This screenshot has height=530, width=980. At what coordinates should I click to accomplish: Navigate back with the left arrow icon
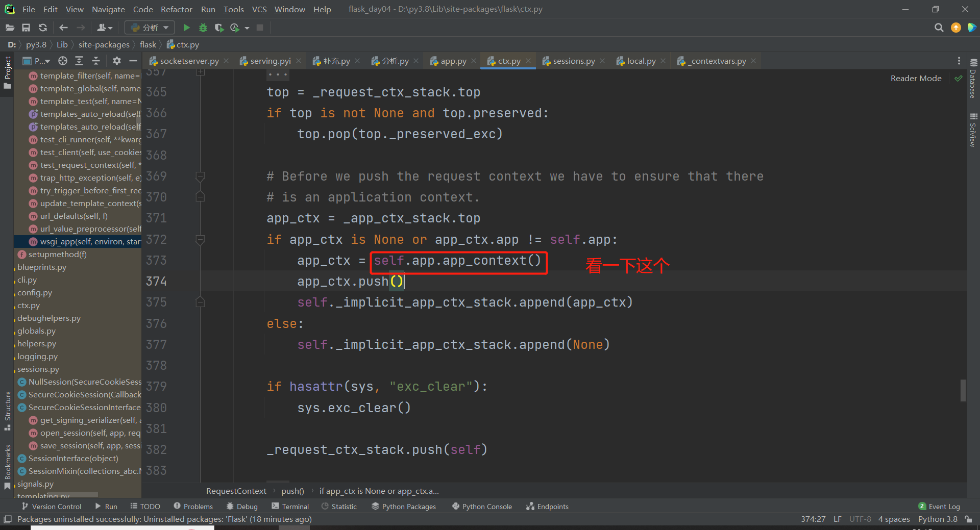(63, 28)
